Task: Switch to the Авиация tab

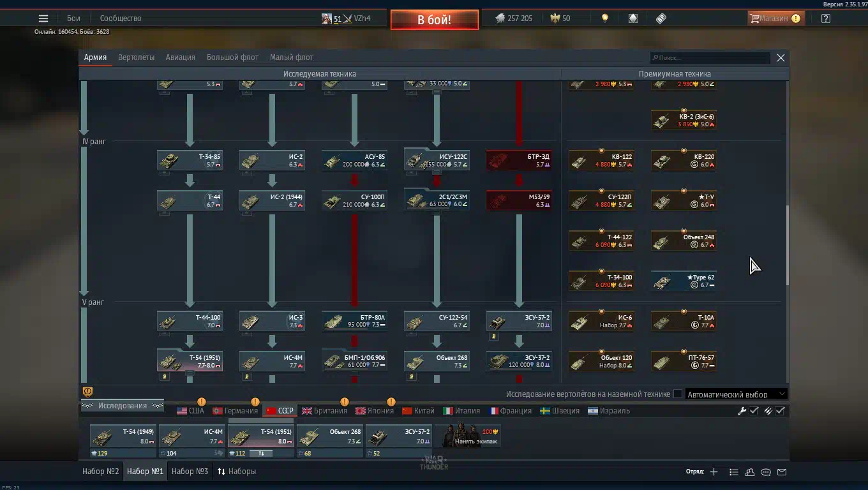Action: tap(181, 57)
